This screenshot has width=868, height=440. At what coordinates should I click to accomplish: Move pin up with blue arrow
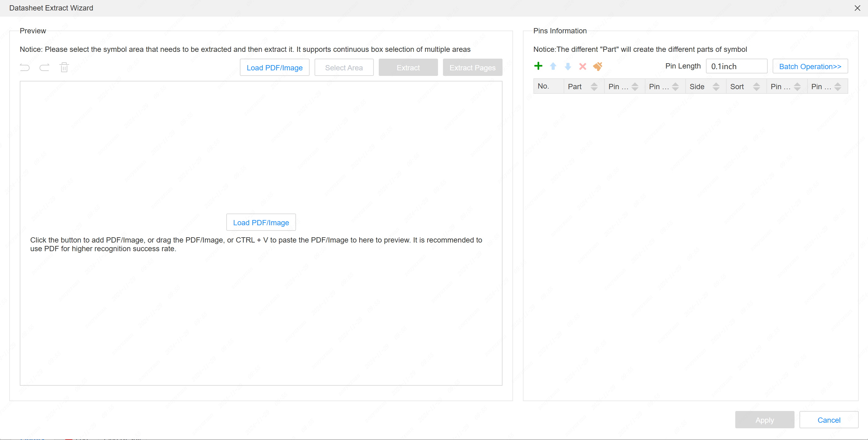pyautogui.click(x=553, y=66)
